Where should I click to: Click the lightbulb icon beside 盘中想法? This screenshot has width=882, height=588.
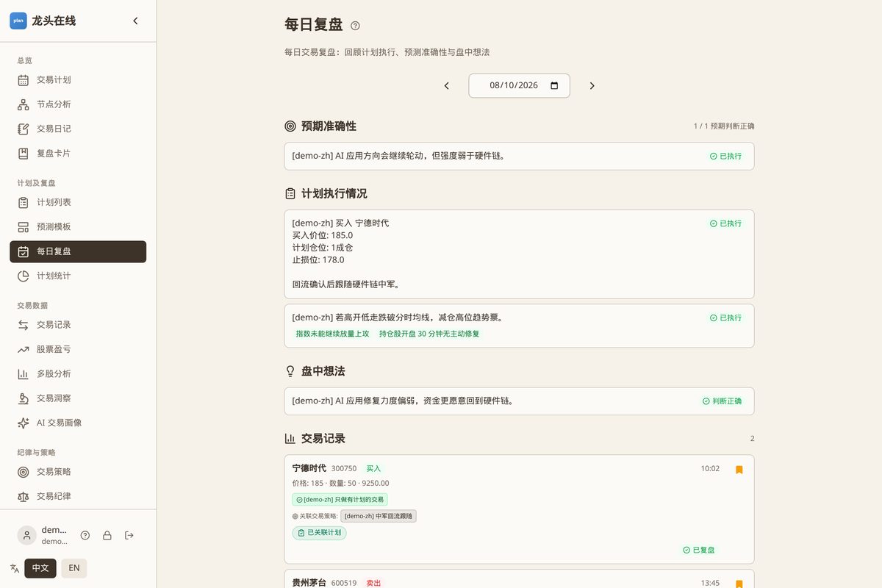tap(290, 371)
